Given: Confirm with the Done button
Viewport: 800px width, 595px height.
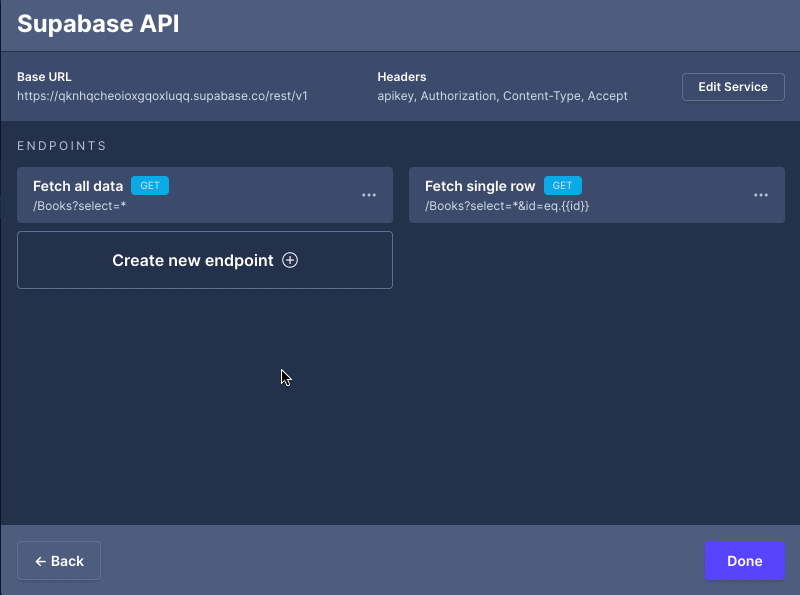Looking at the screenshot, I should pyautogui.click(x=744, y=561).
